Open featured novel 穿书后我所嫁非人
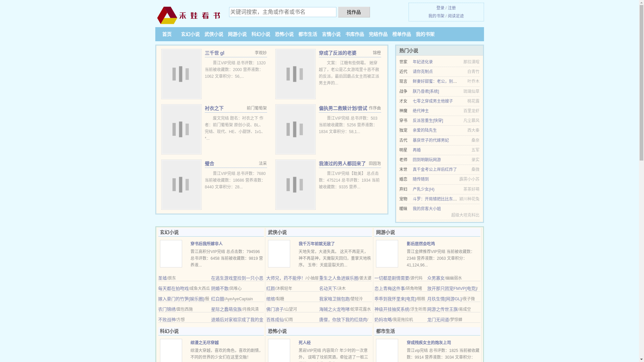 (206, 244)
